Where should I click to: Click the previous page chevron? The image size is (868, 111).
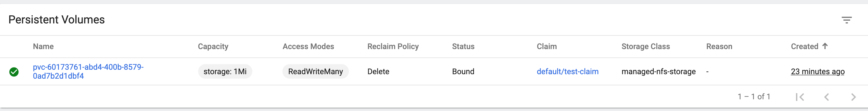coord(827,97)
